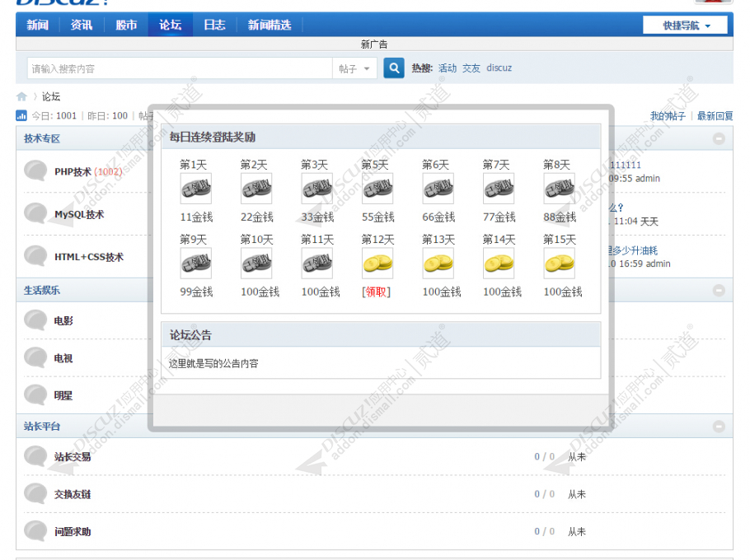The width and height of the screenshot is (750, 560).
Task: Click the 交友 hot search link
Action: click(471, 68)
